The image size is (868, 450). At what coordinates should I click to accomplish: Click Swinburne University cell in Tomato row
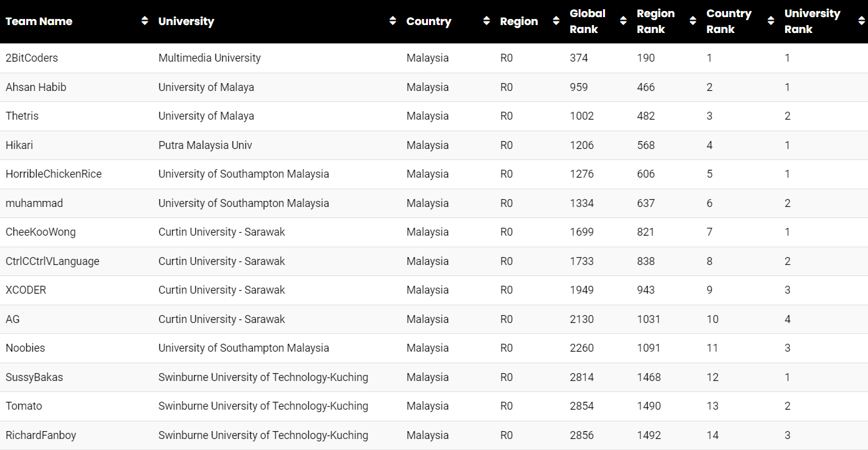pos(263,406)
